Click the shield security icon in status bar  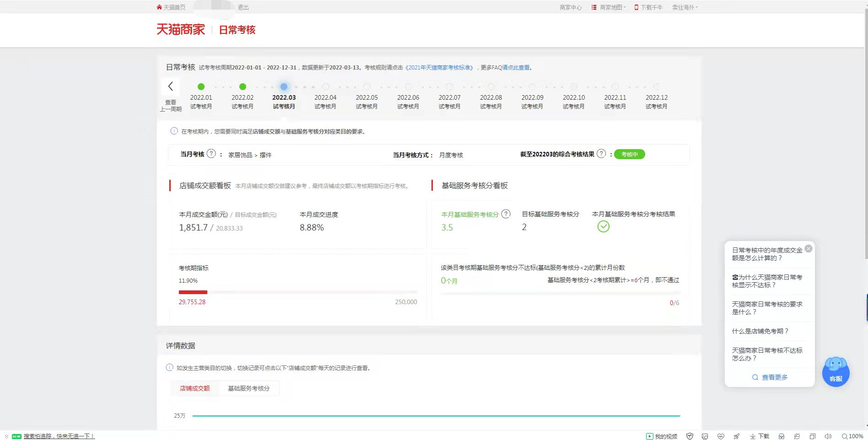(x=690, y=436)
